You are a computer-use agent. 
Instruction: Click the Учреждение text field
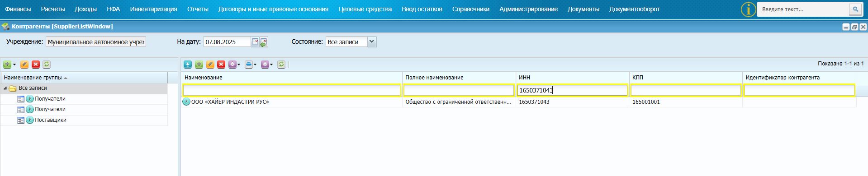96,42
